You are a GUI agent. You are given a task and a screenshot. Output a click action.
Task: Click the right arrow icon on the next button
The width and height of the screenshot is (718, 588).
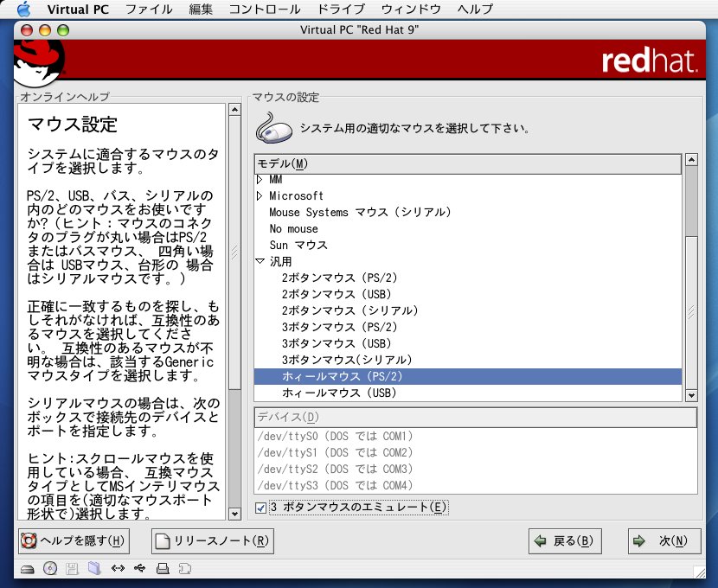click(638, 541)
